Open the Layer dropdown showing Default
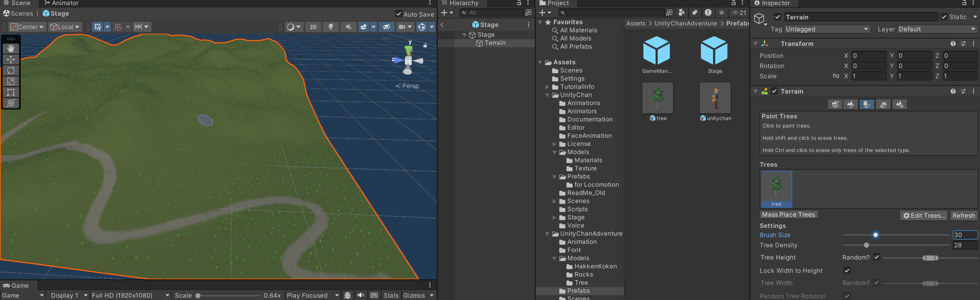Viewport: 980px width, 300px height. click(x=937, y=29)
